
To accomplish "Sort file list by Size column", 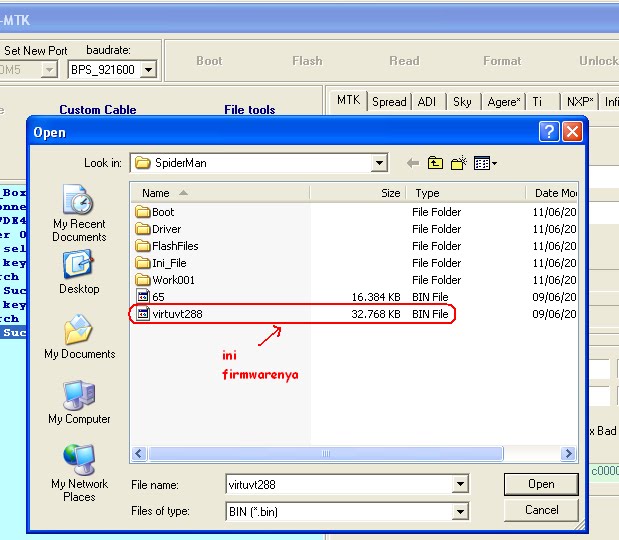I will pyautogui.click(x=358, y=193).
